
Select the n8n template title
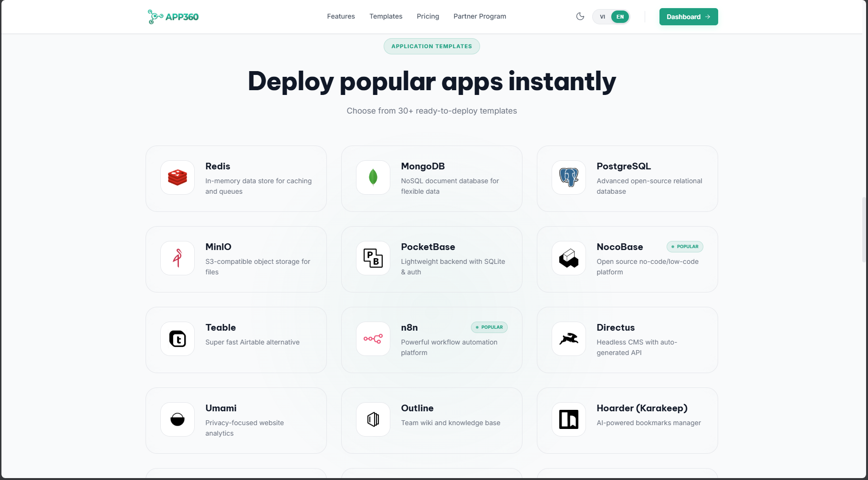409,327
